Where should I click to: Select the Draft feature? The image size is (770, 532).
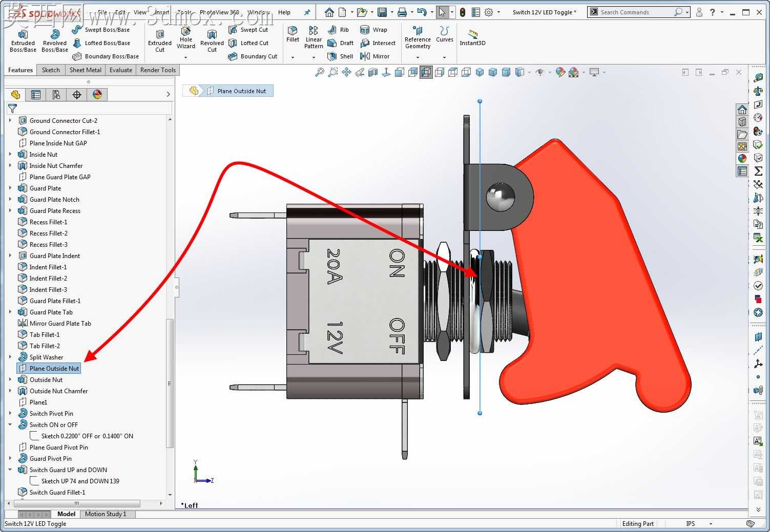(x=341, y=43)
